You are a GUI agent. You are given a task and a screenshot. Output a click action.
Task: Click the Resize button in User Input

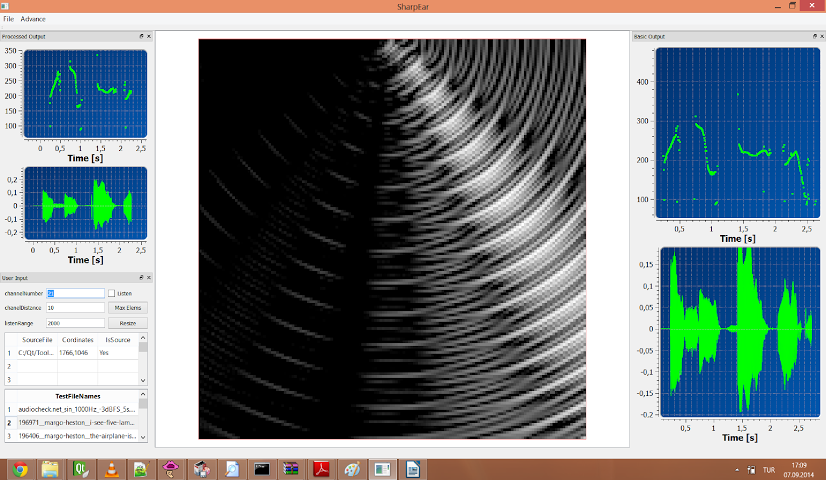coord(127,323)
